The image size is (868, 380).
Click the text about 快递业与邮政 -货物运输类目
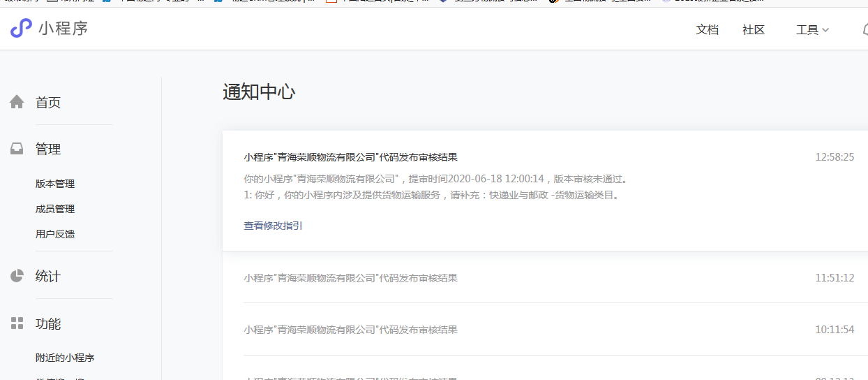click(432, 196)
